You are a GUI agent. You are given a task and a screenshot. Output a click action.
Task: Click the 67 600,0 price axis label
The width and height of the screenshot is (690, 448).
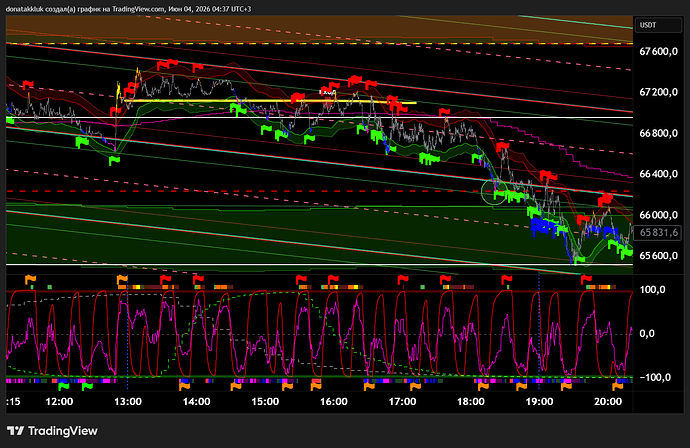click(x=658, y=51)
